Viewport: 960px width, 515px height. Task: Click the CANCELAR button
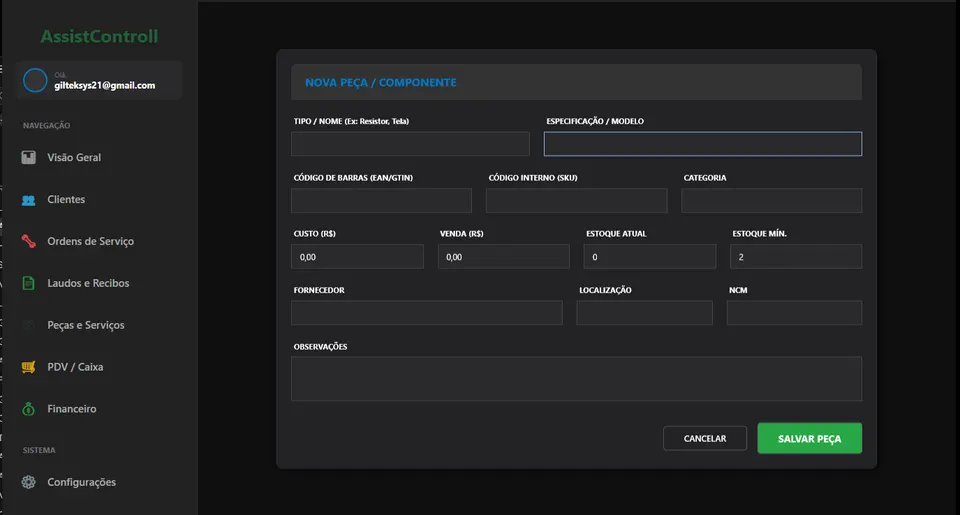pos(705,438)
